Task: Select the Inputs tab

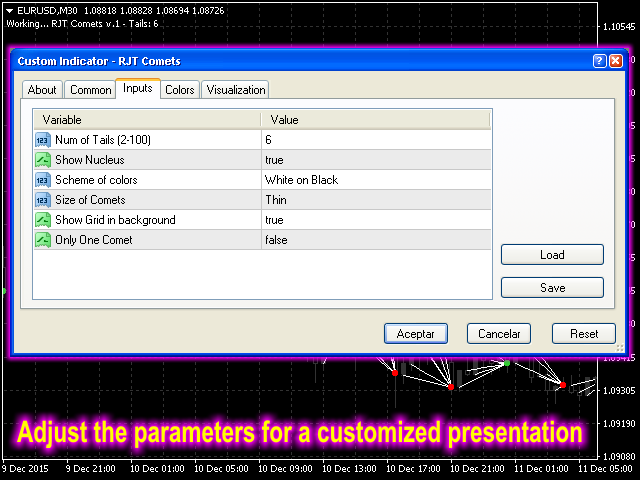Action: click(x=138, y=88)
